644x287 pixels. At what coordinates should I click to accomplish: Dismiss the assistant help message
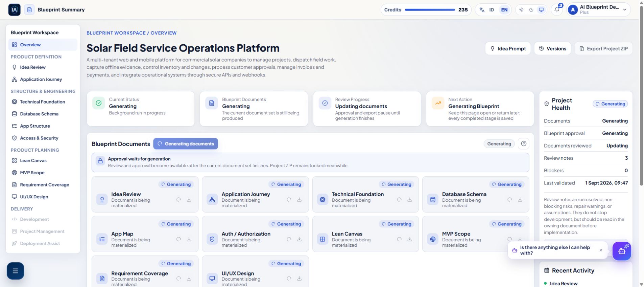(x=601, y=250)
